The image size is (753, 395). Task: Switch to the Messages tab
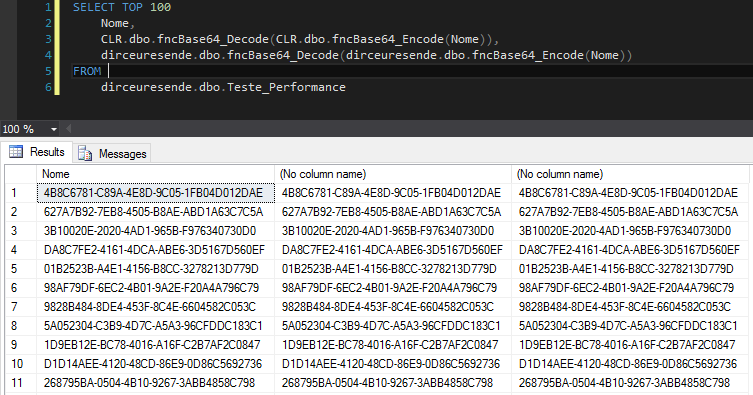(x=112, y=153)
